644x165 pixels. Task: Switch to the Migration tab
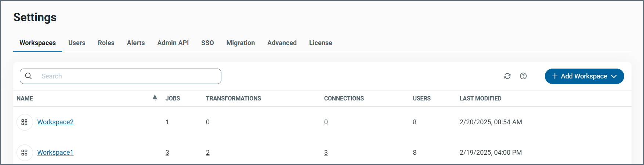[x=240, y=43]
